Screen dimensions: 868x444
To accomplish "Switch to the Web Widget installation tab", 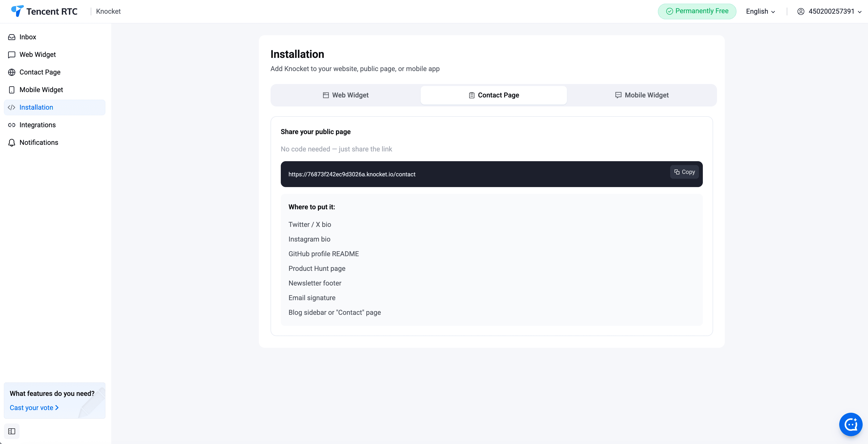I will coord(345,95).
